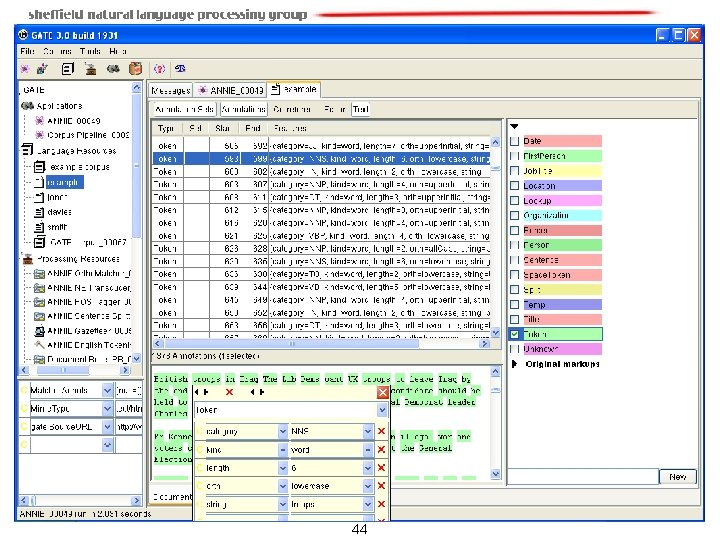
Task: Click the document icon in the main toolbar
Action: (x=68, y=69)
